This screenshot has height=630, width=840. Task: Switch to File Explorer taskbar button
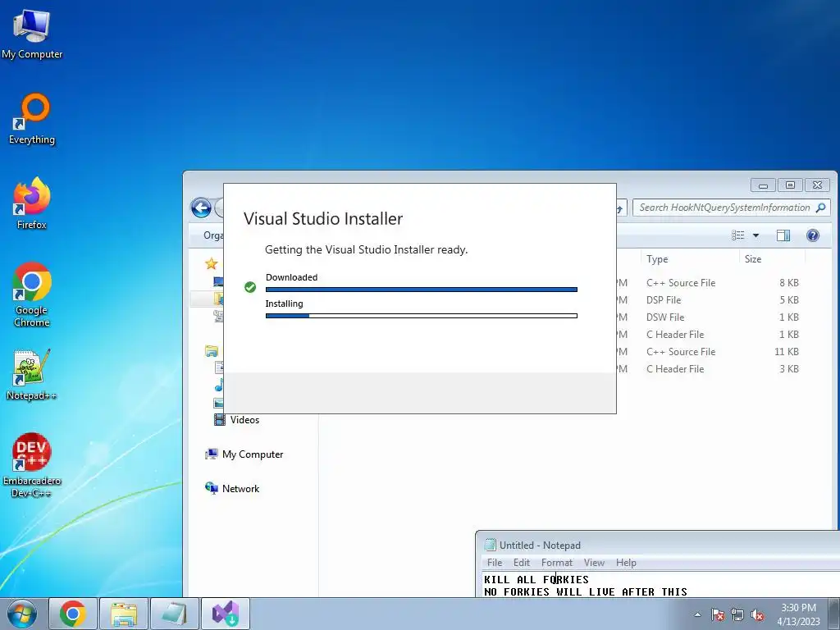pyautogui.click(x=124, y=614)
